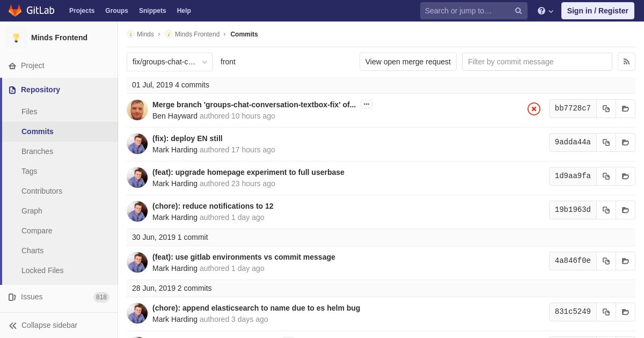This screenshot has width=644, height=338.
Task: Click commit hash bb7728c7
Action: (573, 108)
